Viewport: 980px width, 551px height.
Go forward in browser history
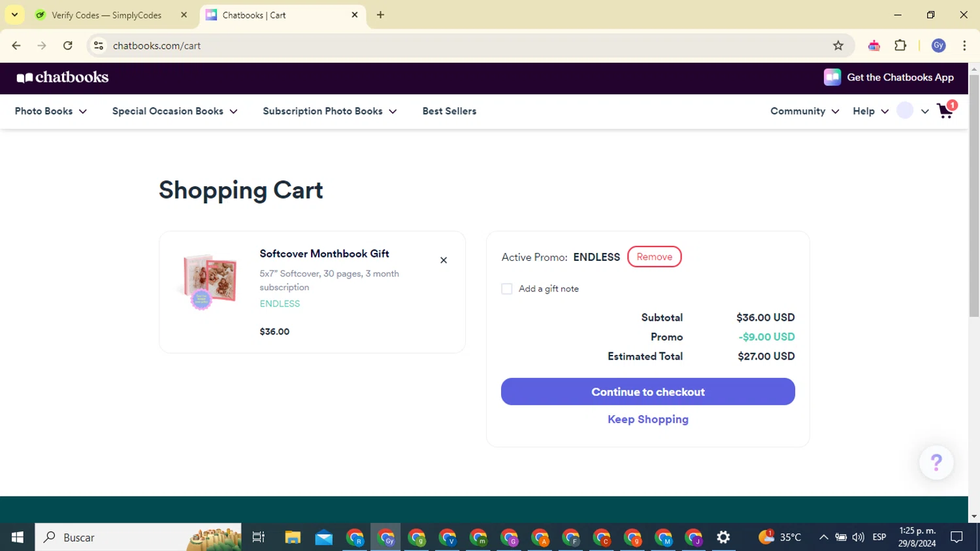point(42,45)
